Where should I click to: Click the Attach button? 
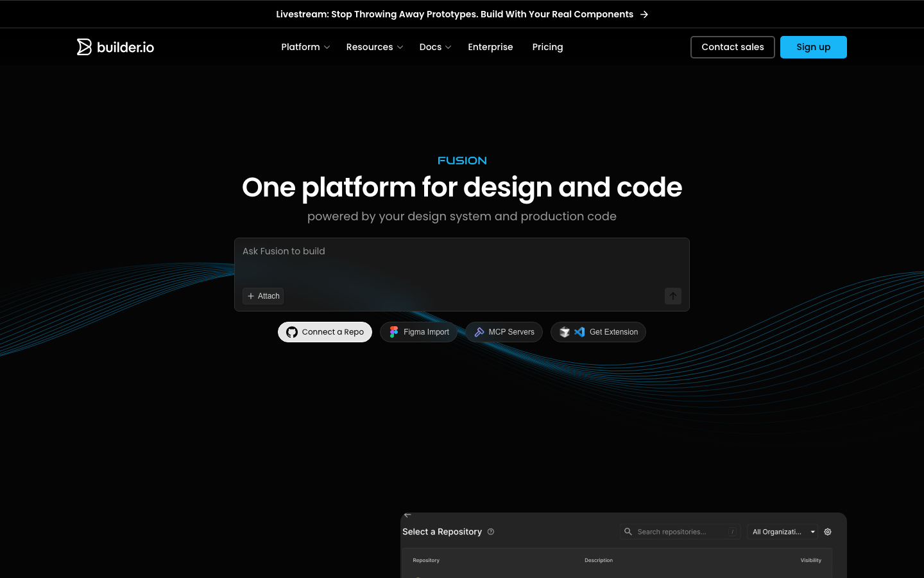(263, 296)
